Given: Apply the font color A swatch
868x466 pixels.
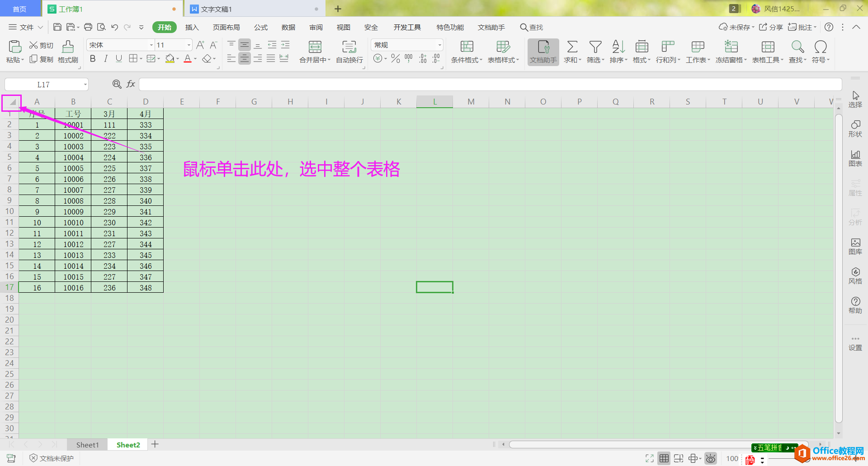Looking at the screenshot, I should point(188,58).
